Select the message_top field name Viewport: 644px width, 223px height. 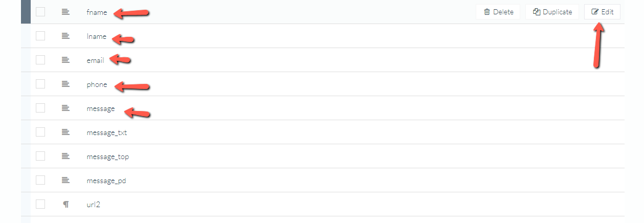coord(108,157)
